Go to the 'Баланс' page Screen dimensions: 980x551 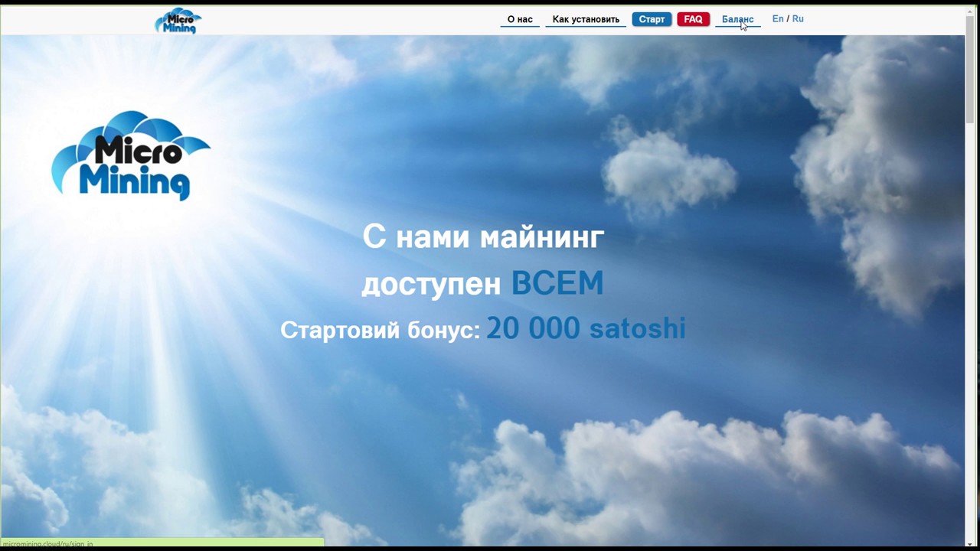[737, 19]
